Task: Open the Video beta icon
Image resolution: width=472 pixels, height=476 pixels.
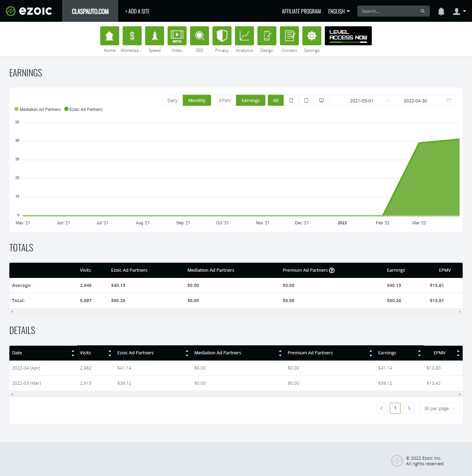Action: pos(177,36)
